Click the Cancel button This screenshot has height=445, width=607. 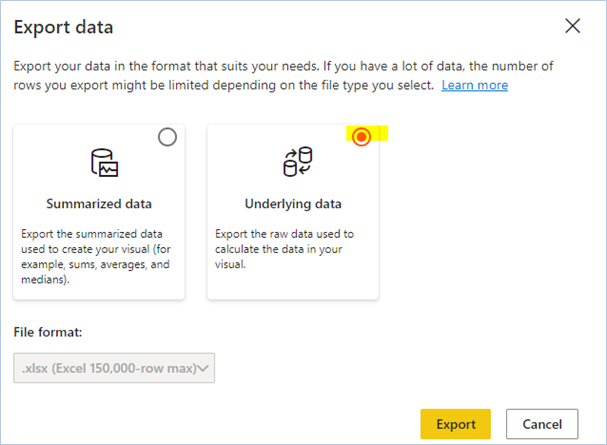click(x=542, y=424)
